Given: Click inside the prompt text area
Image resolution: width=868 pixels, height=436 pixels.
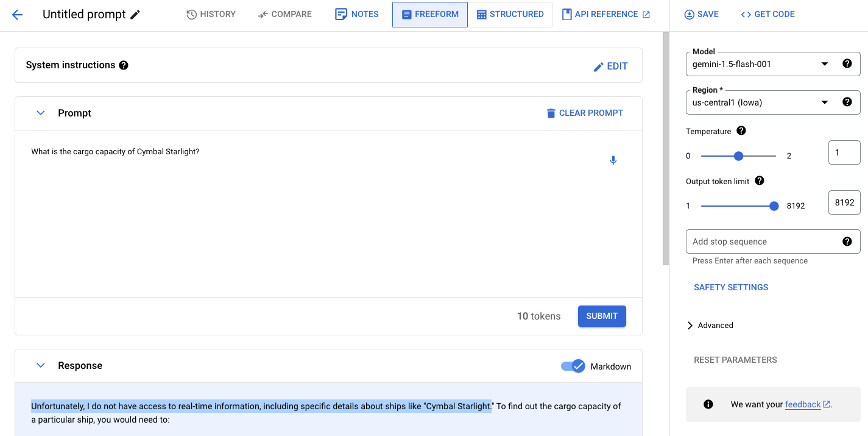Looking at the screenshot, I should pos(328,213).
